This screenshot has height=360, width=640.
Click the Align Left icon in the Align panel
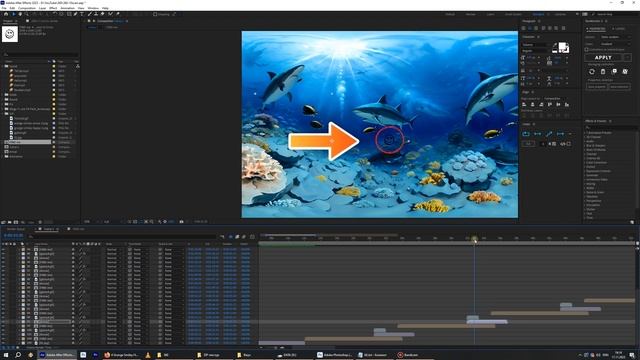[x=524, y=104]
